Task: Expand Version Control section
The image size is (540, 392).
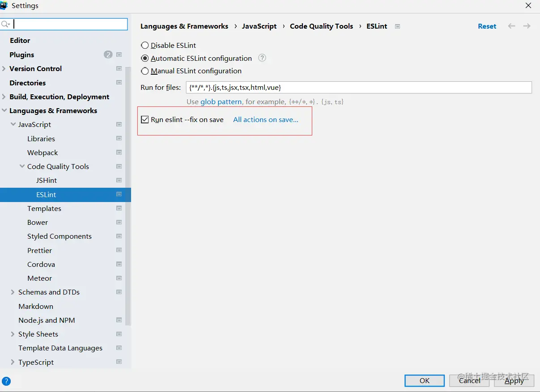Action: [x=4, y=68]
